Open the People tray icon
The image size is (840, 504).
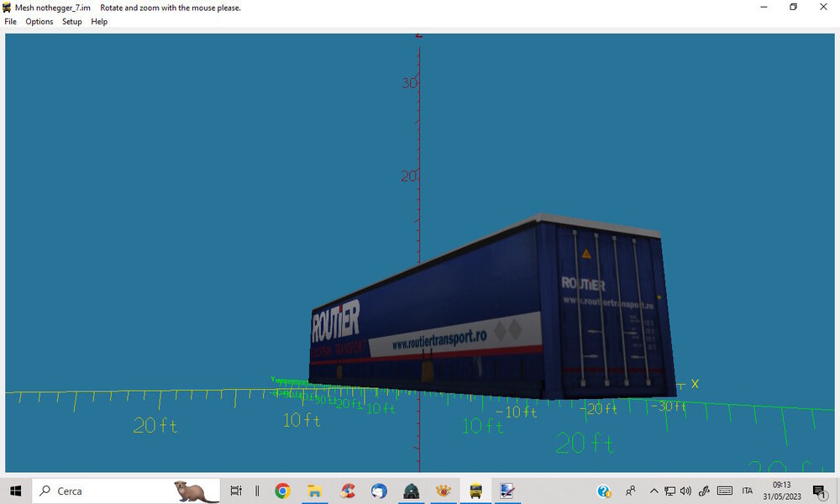tap(631, 491)
